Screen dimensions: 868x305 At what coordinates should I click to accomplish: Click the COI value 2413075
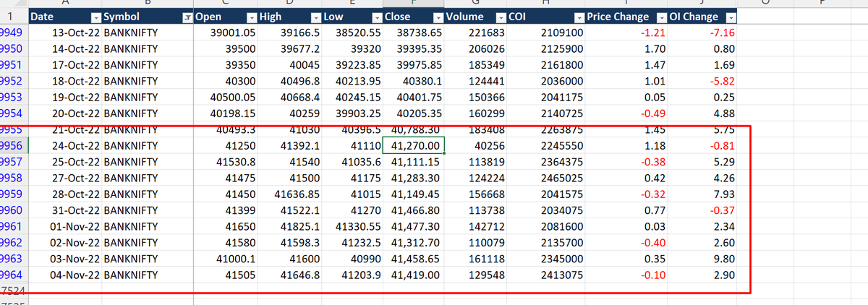point(562,275)
